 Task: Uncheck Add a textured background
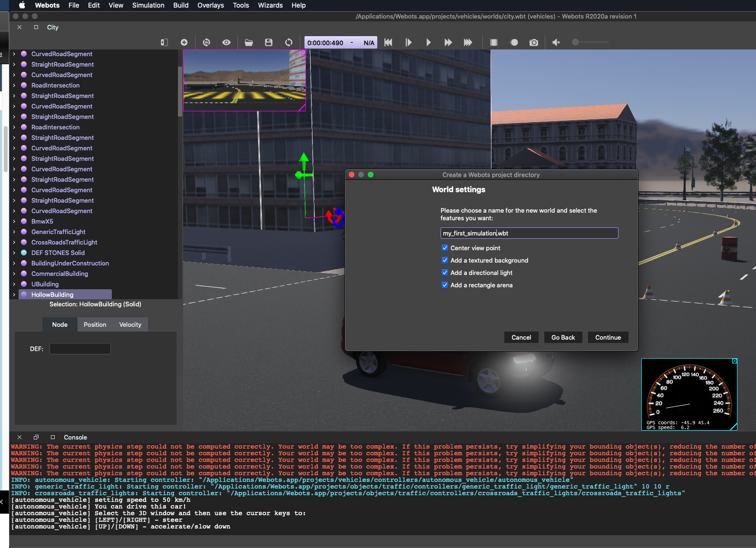[445, 260]
